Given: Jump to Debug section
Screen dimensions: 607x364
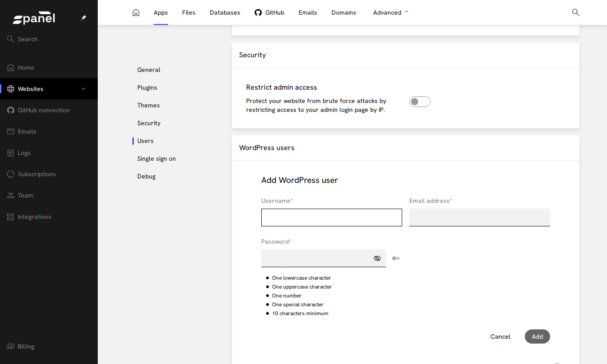Looking at the screenshot, I should (x=146, y=176).
